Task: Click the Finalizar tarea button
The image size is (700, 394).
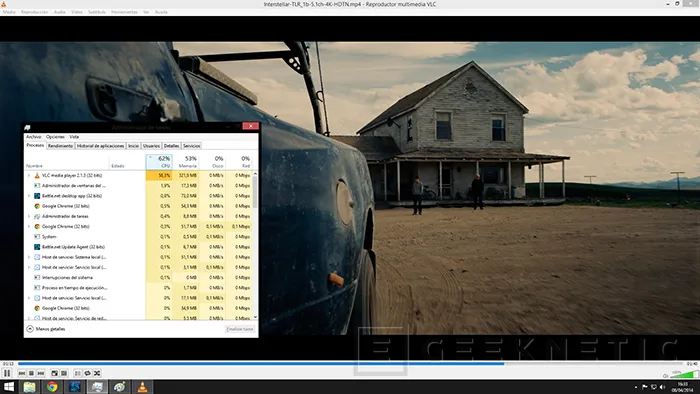Action: coord(240,329)
